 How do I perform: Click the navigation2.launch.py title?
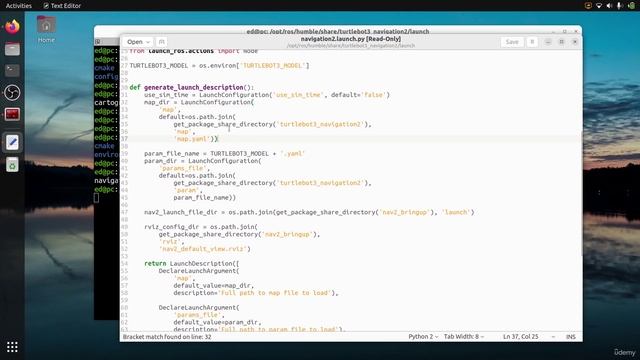[x=351, y=39]
